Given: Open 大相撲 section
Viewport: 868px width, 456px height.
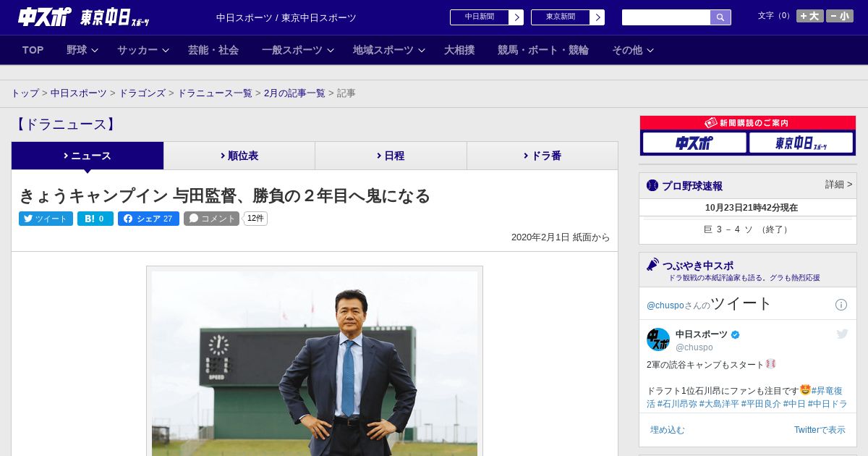Looking at the screenshot, I should [x=459, y=50].
